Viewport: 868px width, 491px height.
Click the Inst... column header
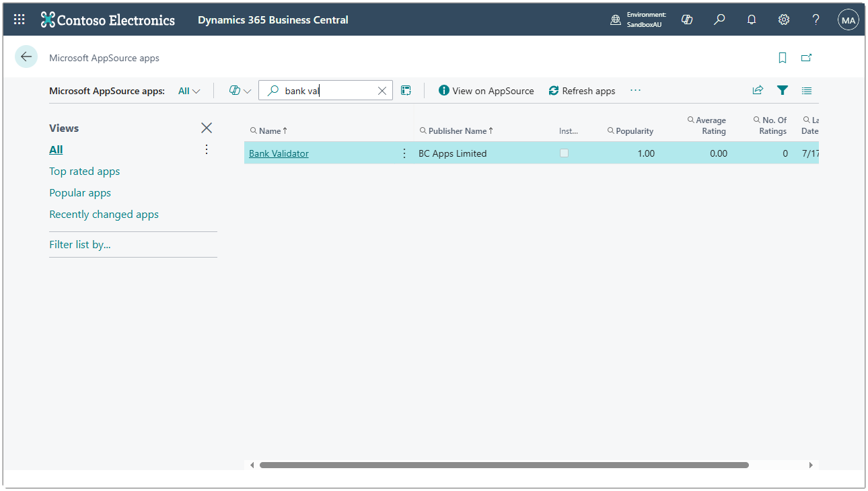569,131
